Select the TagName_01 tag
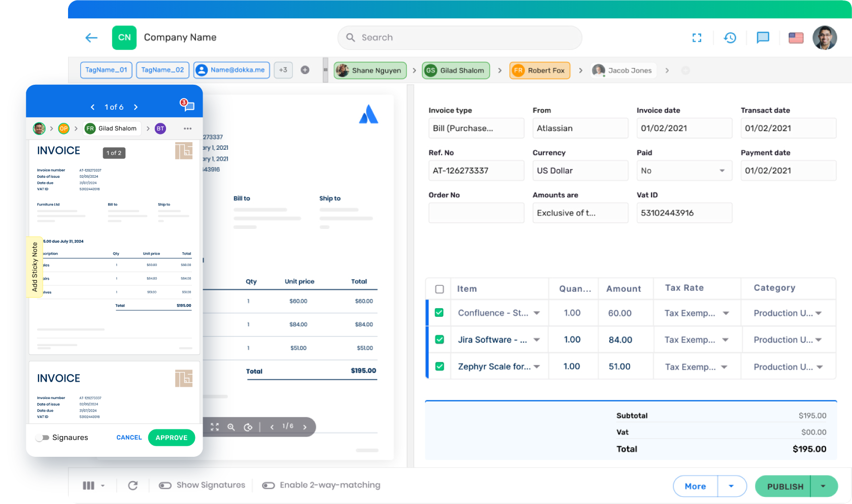852x504 pixels. (106, 70)
